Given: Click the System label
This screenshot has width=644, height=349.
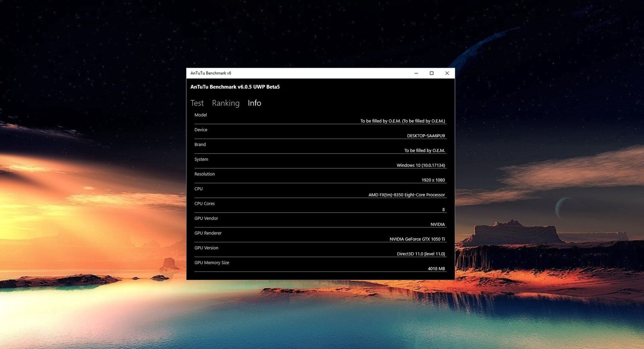Looking at the screenshot, I should 201,159.
